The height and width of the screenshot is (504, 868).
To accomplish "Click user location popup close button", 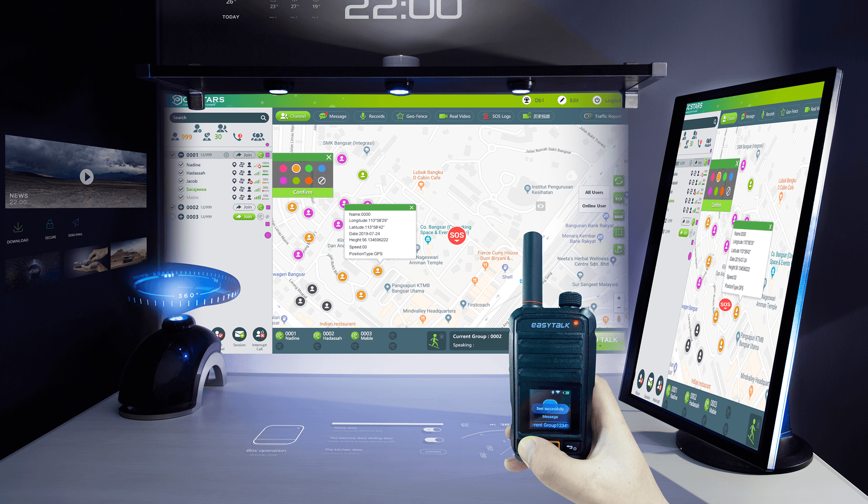I will (411, 208).
